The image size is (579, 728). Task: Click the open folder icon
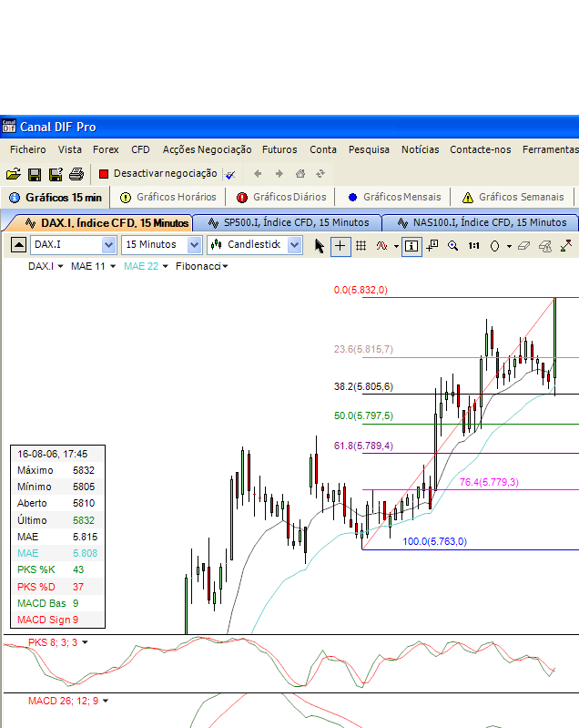(14, 174)
